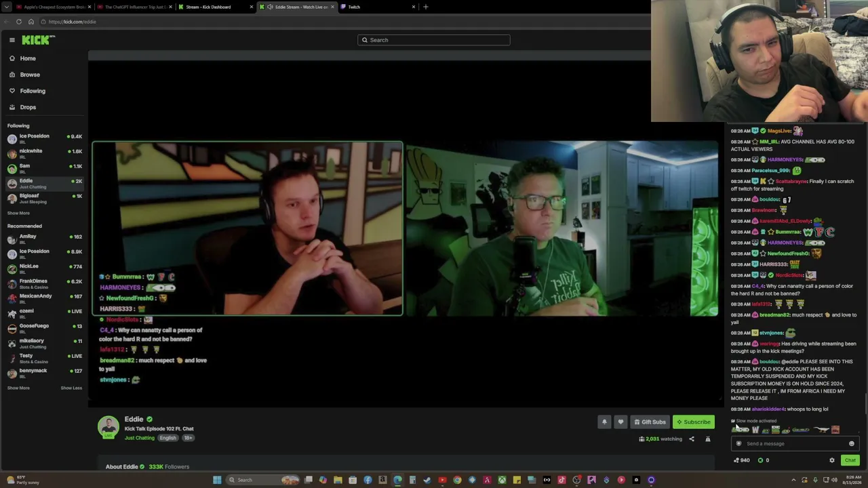
Task: Go back to the previous page
Action: click(x=7, y=22)
